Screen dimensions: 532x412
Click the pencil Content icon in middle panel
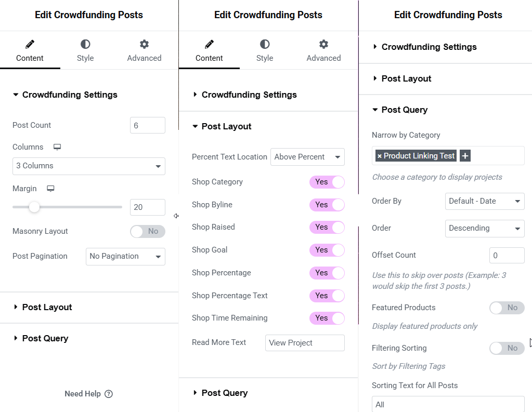pyautogui.click(x=209, y=44)
